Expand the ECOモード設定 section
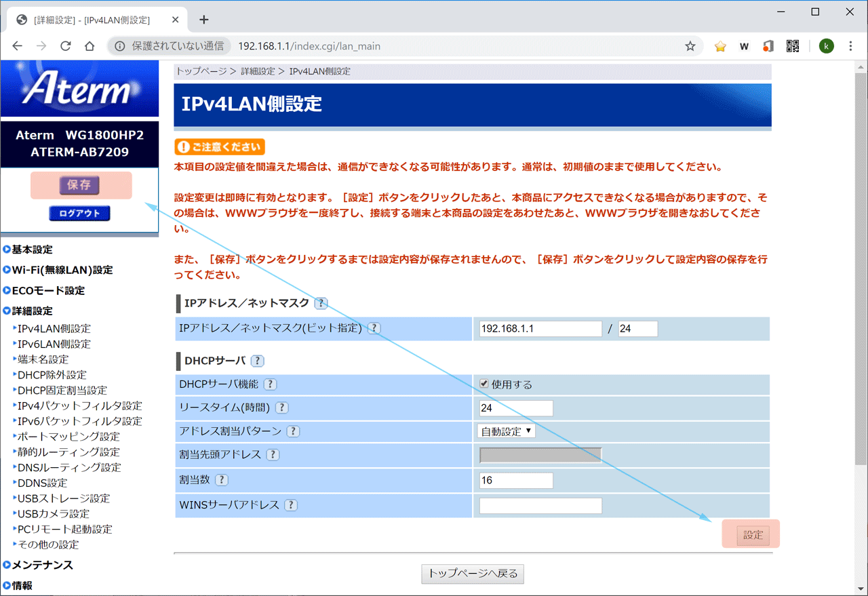868x596 pixels. pyautogui.click(x=44, y=290)
